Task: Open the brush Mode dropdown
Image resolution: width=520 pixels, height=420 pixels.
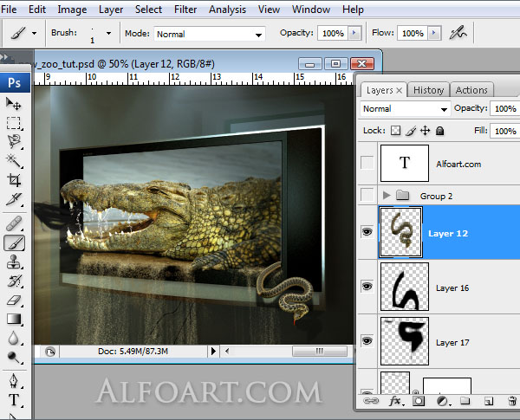Action: [210, 34]
